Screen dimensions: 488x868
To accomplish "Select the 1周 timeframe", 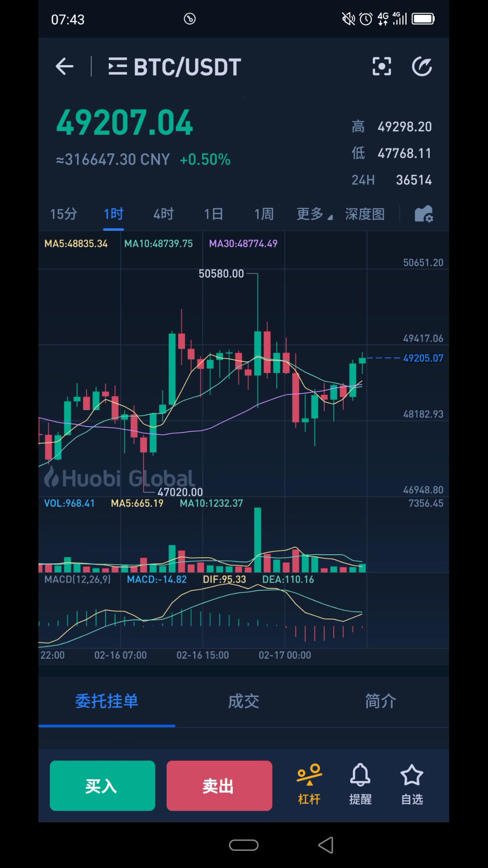I will 264,214.
